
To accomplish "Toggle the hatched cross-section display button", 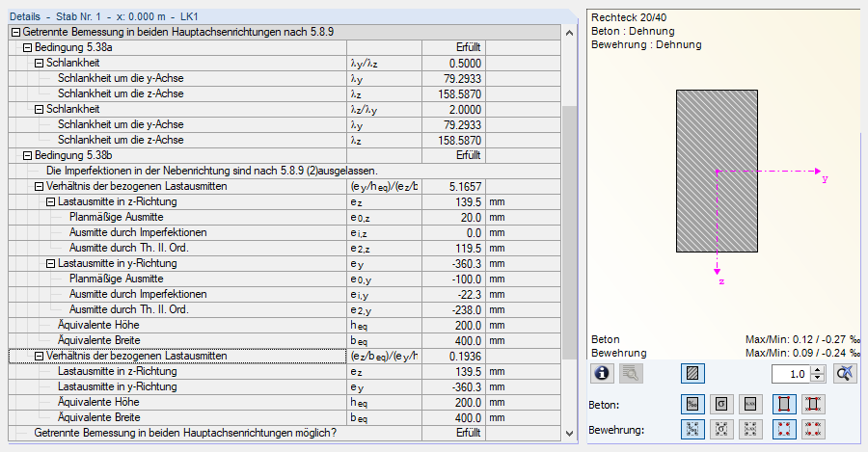I will tap(692, 373).
